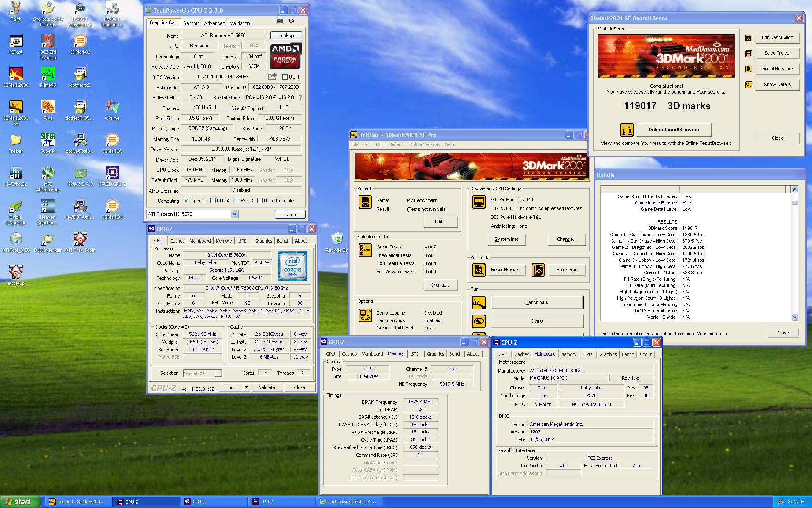Click the Online ResultBrowser button
Image resolution: width=812 pixels, height=508 pixels.
tap(674, 130)
